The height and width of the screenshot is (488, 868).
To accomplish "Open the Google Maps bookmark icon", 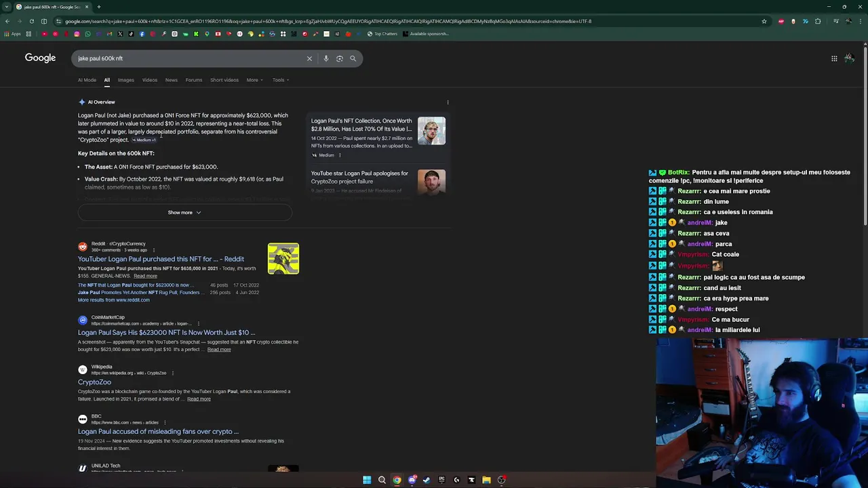I will pos(207,34).
